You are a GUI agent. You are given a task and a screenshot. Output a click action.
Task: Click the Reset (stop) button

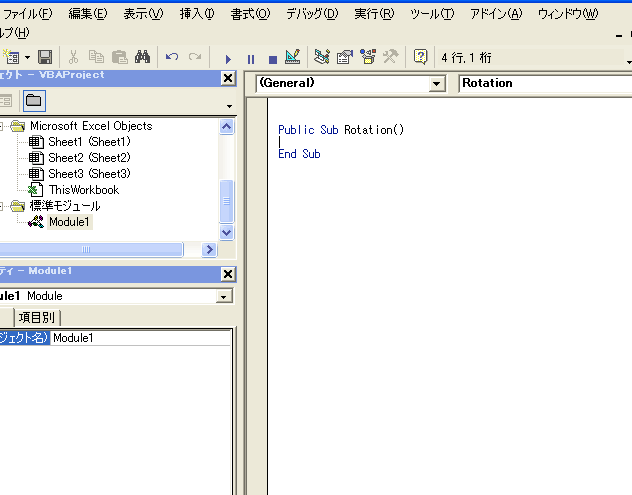coord(271,58)
